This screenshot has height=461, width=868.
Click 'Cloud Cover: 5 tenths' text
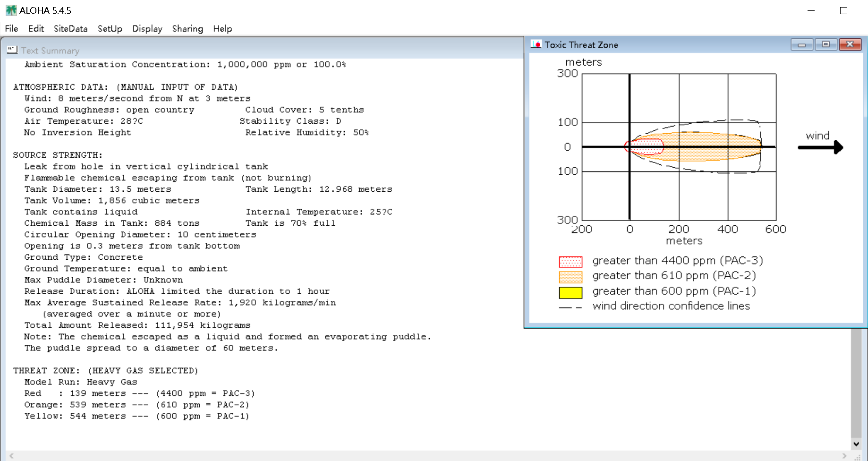point(305,110)
